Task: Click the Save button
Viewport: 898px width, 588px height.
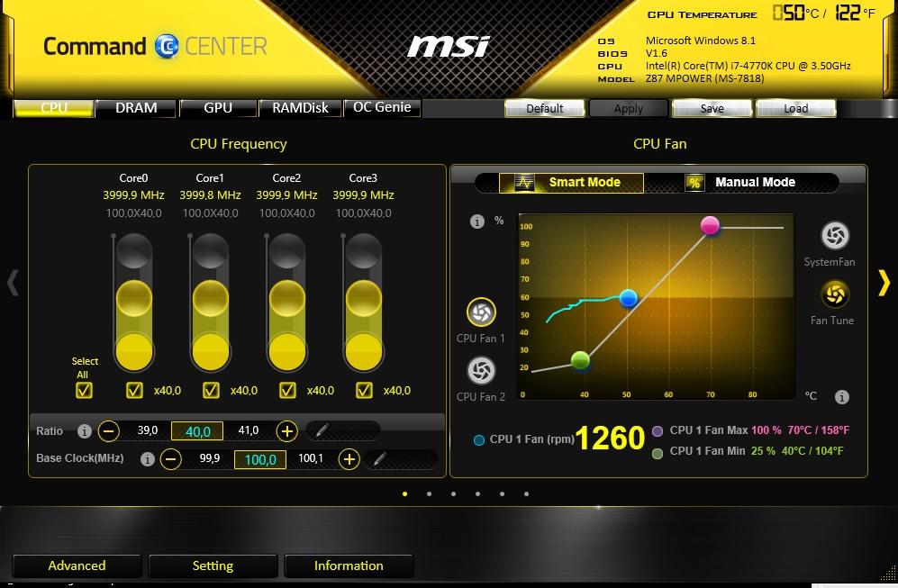Action: click(712, 108)
